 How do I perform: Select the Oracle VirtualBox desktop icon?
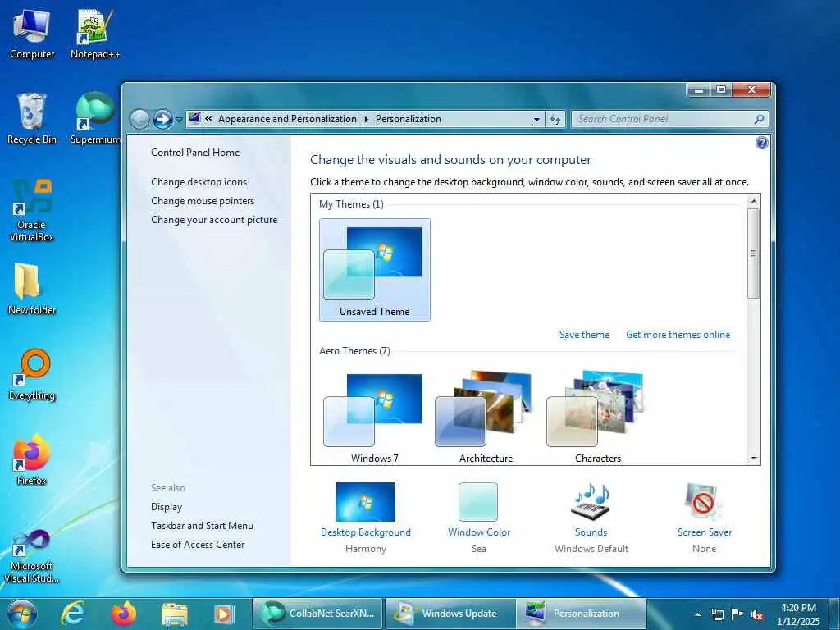tap(32, 210)
